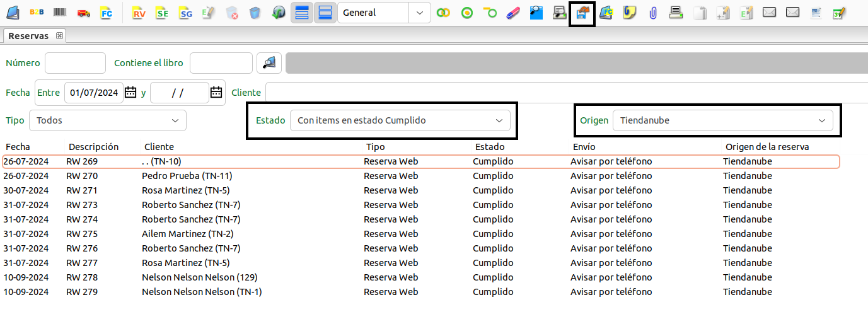Click the magnifier over blue window icon
The height and width of the screenshot is (324, 868).
pyautogui.click(x=536, y=13)
